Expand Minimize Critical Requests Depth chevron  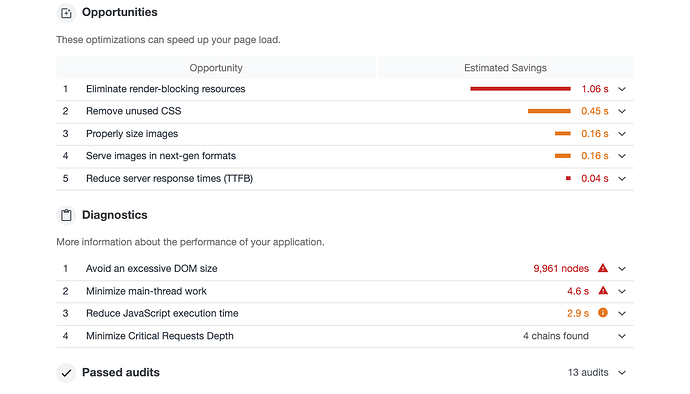(x=622, y=336)
